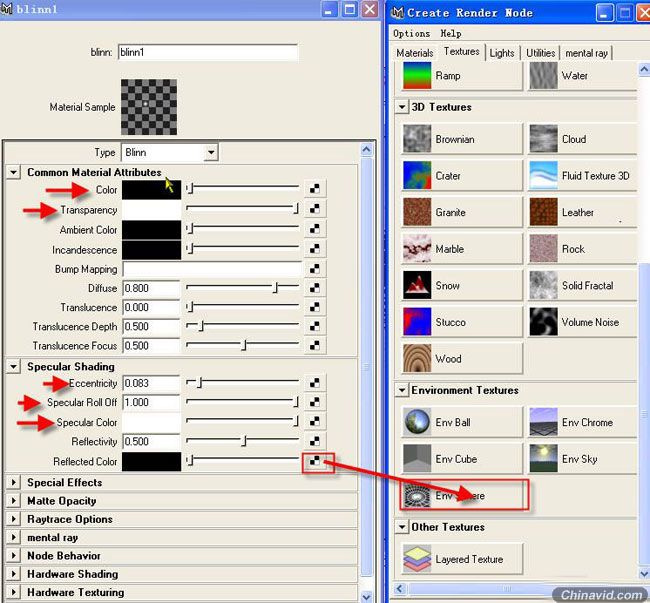650x603 pixels.
Task: Create a Layered Texture node
Action: [x=462, y=559]
